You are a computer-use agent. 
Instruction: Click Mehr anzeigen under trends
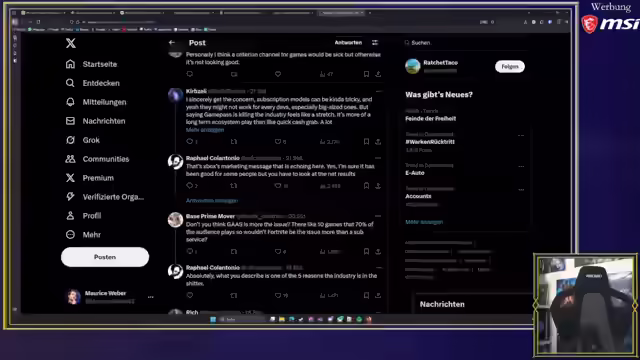424,222
